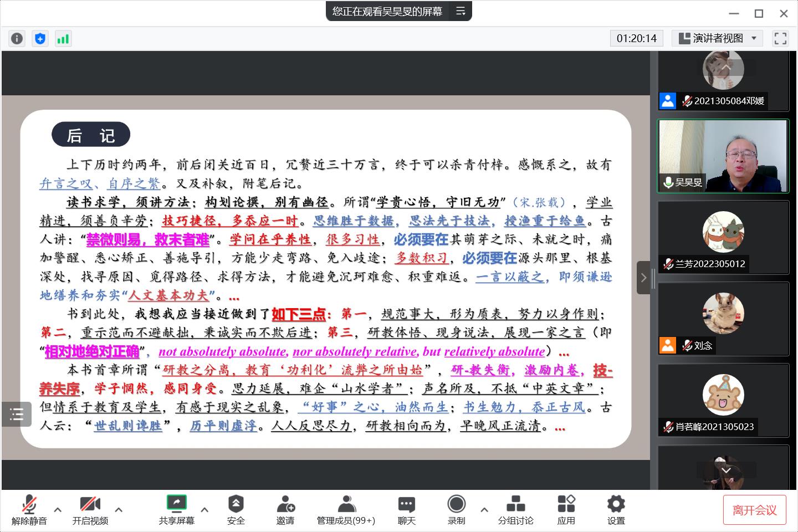798x532 pixels.
Task: Open the Chat (聊天) panel
Action: [406, 509]
